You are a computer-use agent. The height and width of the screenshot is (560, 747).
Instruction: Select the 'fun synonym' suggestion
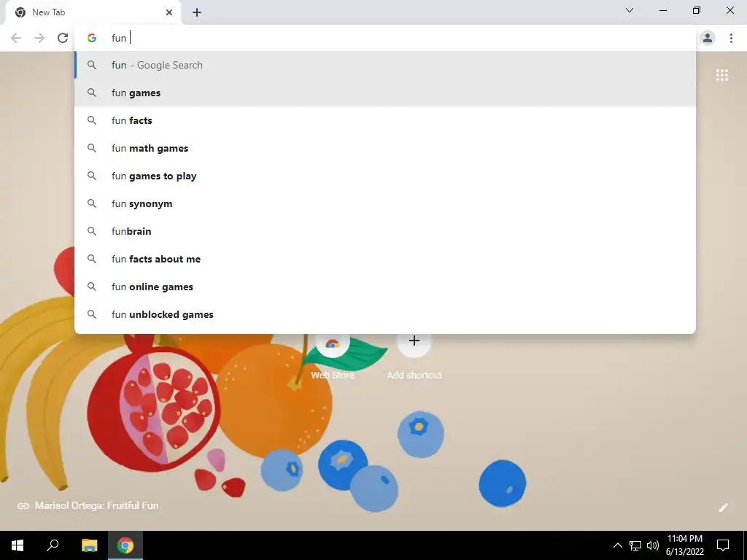tap(385, 203)
